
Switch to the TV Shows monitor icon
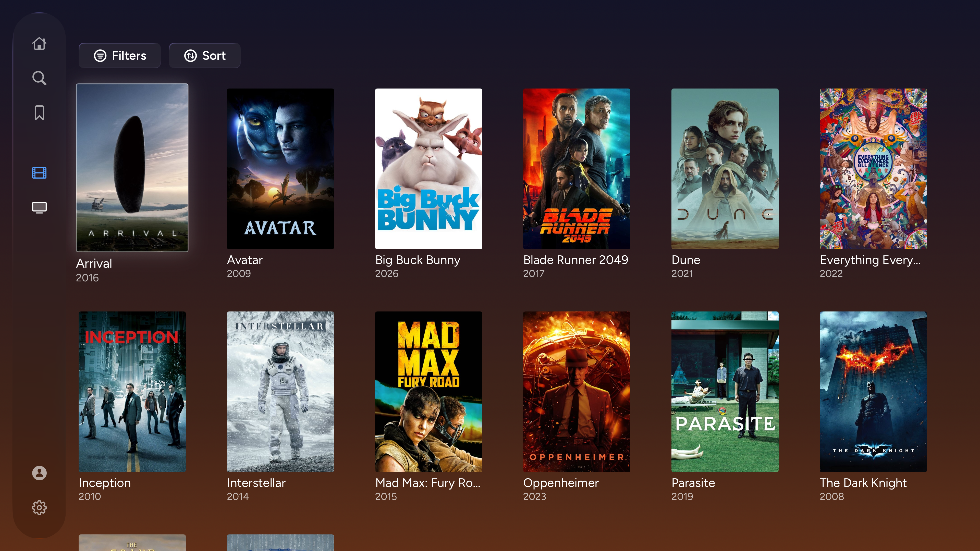click(x=39, y=207)
